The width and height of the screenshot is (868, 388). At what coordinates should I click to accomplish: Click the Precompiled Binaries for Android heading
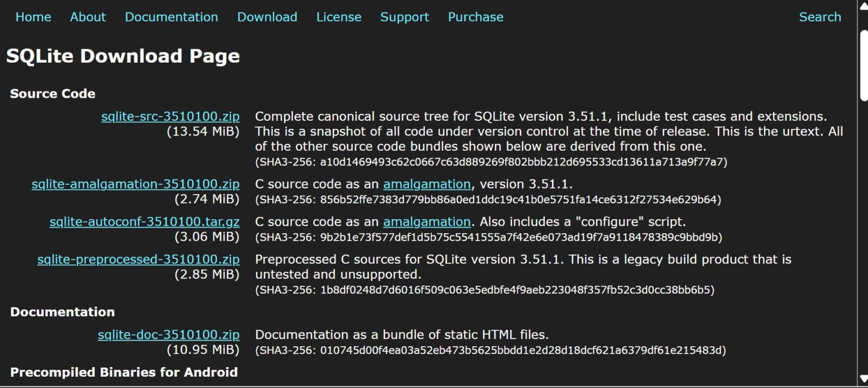(x=124, y=372)
